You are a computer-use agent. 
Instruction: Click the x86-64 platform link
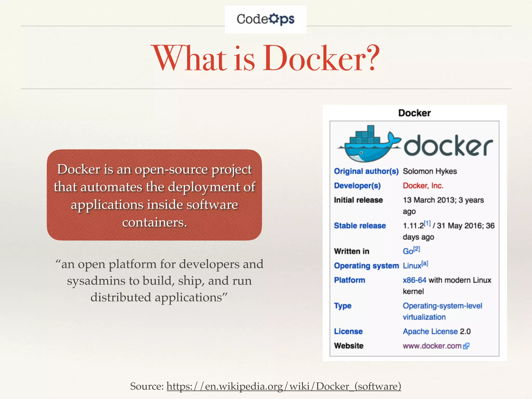pos(414,280)
